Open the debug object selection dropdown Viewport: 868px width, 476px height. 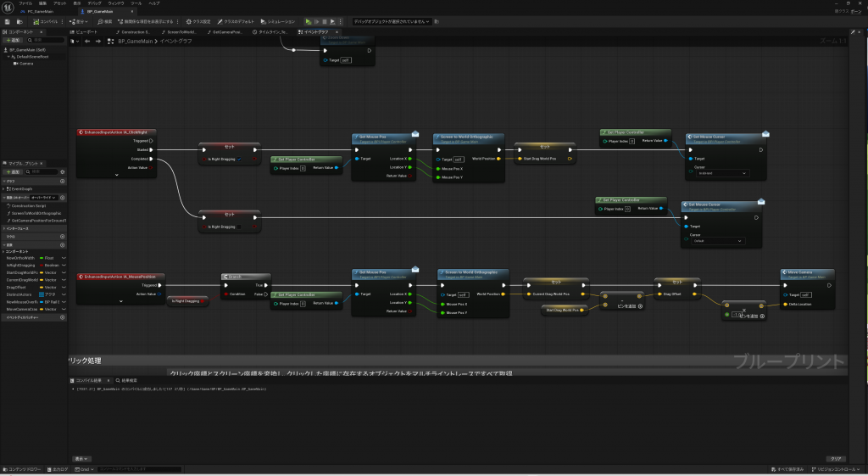click(x=392, y=21)
